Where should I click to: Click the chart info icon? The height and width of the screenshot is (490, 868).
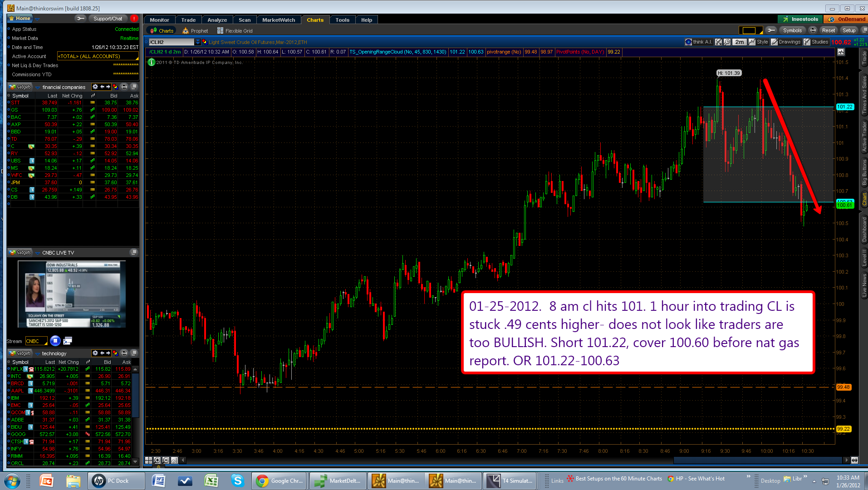tap(152, 62)
